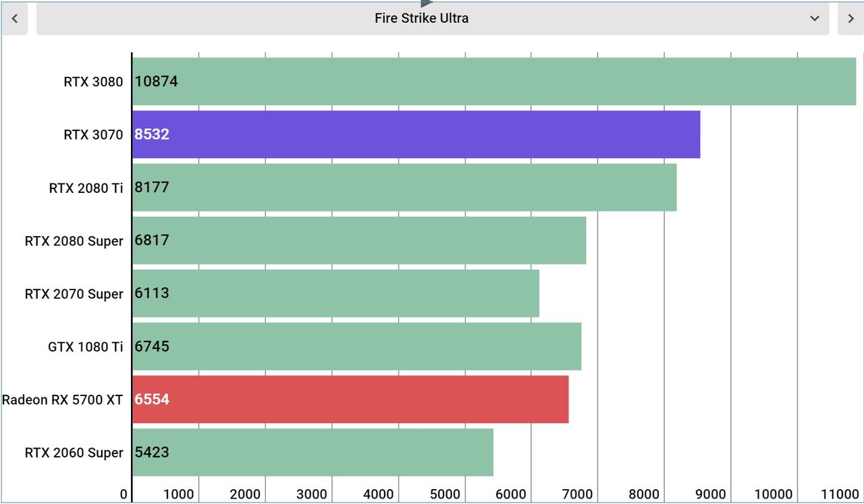Click the purple RTX 3070 bar
This screenshot has height=504, width=864.
click(x=416, y=134)
